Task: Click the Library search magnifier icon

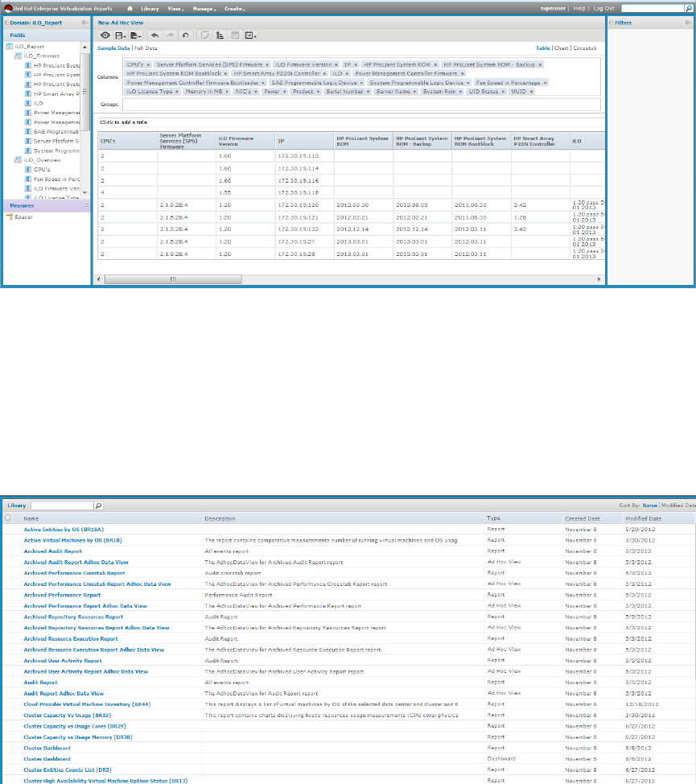Action: coord(98,505)
